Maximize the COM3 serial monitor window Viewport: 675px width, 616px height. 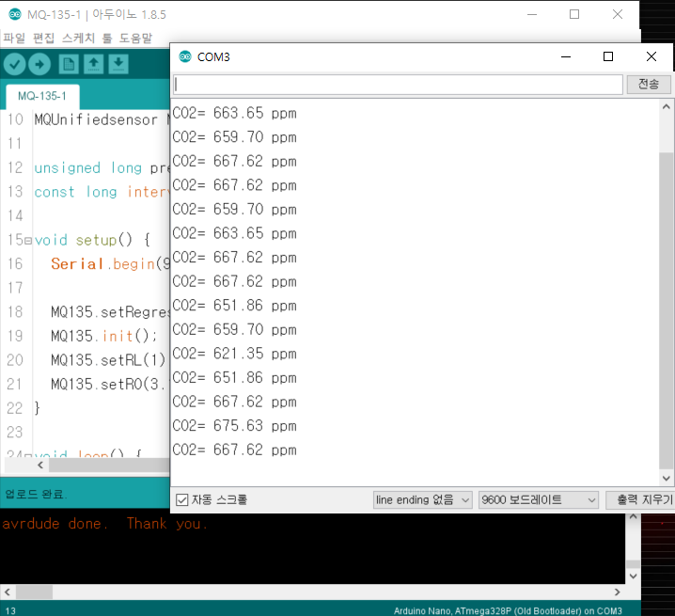[x=608, y=56]
